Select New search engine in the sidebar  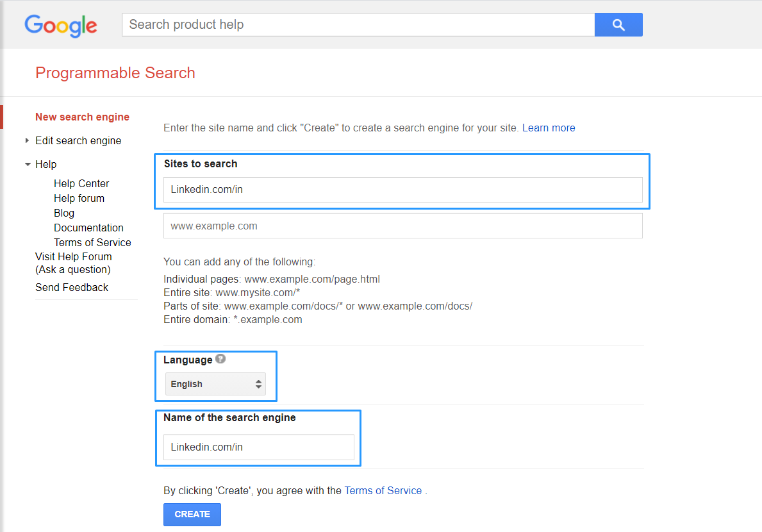[x=82, y=117]
